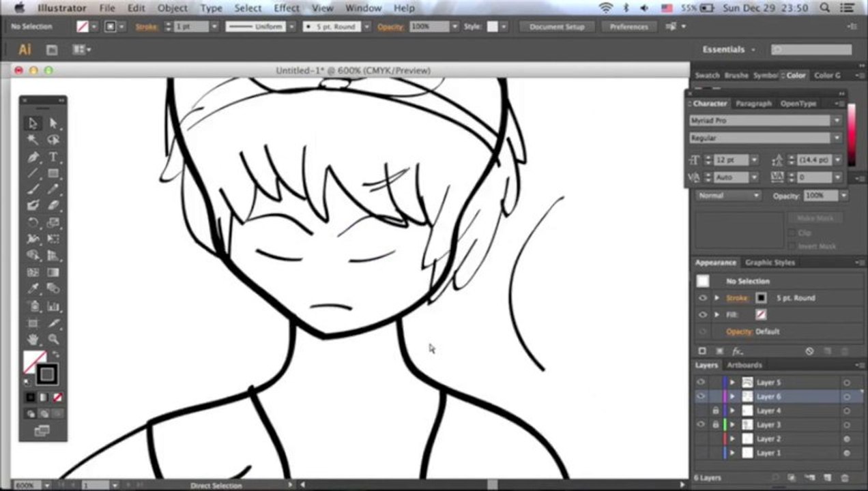Select the Pencil tool
The image size is (868, 491).
click(x=53, y=190)
